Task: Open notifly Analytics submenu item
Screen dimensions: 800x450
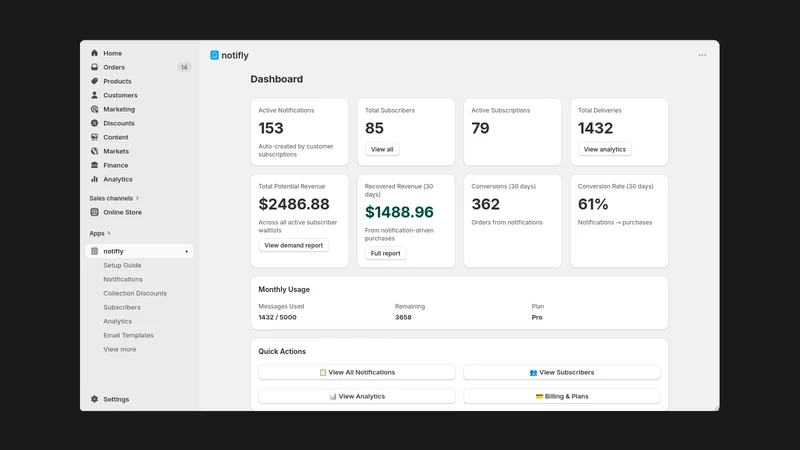Action: point(118,321)
